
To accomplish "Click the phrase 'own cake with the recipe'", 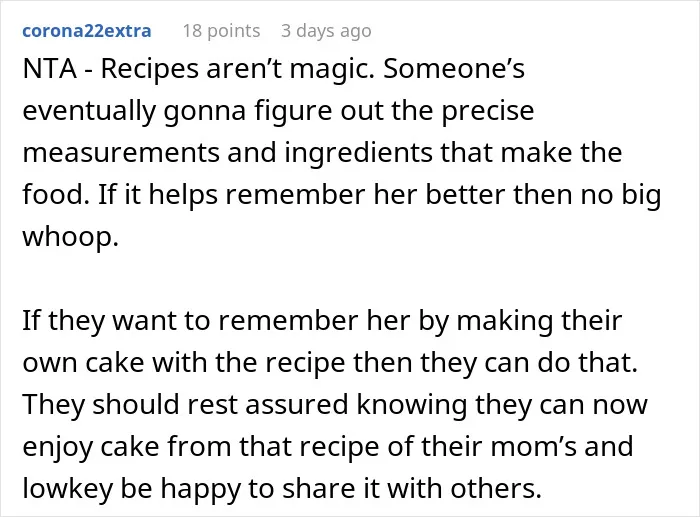I will coord(183,363).
